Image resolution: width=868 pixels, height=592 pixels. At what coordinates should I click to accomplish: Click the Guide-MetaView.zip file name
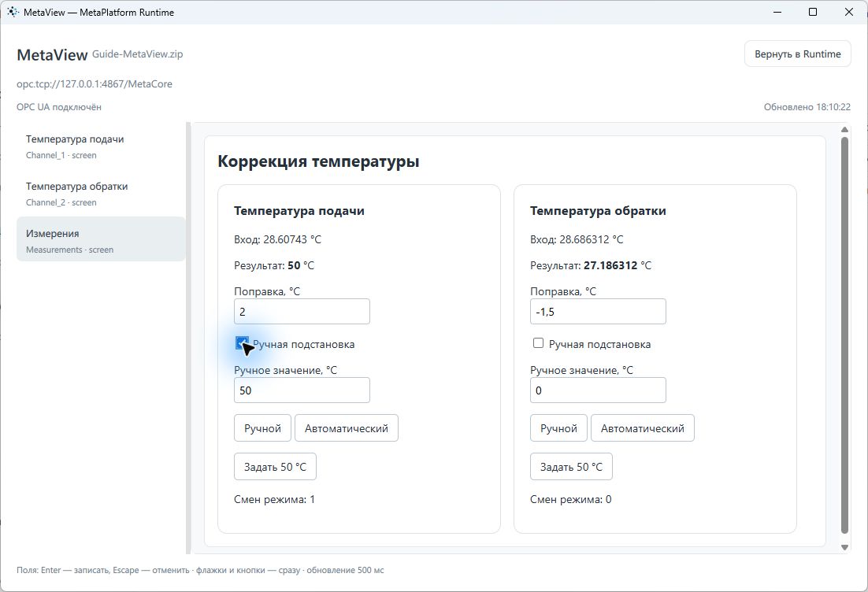137,54
